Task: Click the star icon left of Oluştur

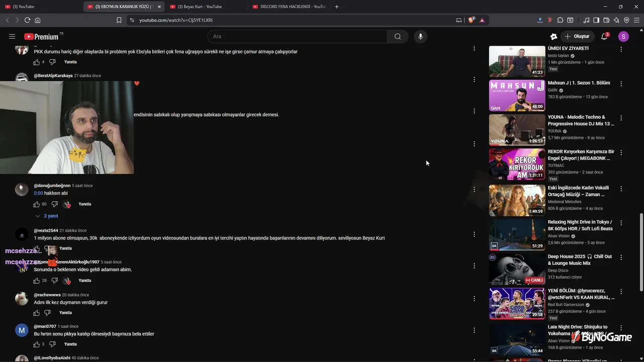Action: coord(553,36)
